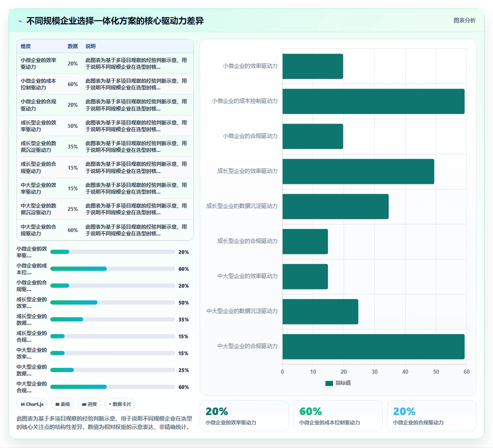Image resolution: width=493 pixels, height=448 pixels.
Task: Click the chart bar for 小微企业的效率驱动力
Action: click(x=313, y=66)
